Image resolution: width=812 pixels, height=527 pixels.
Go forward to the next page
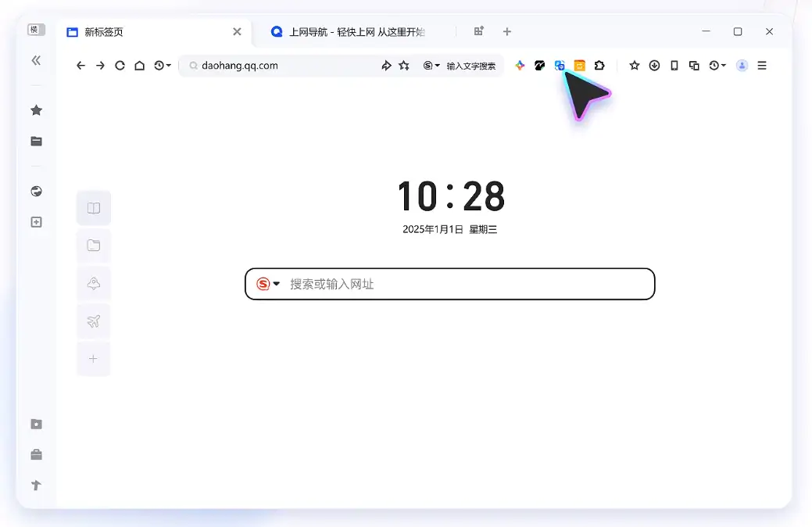(100, 66)
